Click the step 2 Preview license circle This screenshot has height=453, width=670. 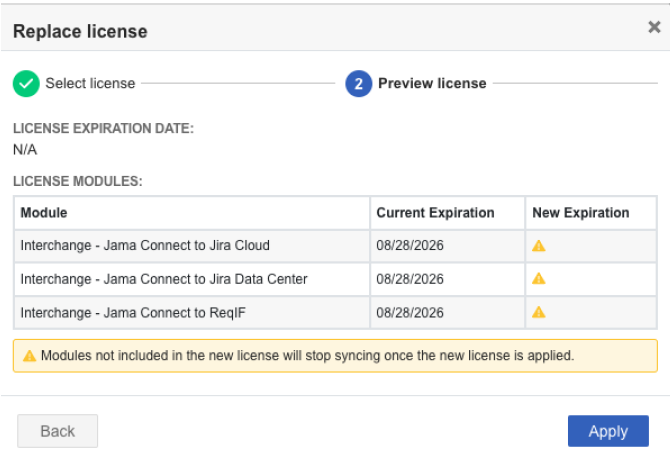click(x=359, y=83)
